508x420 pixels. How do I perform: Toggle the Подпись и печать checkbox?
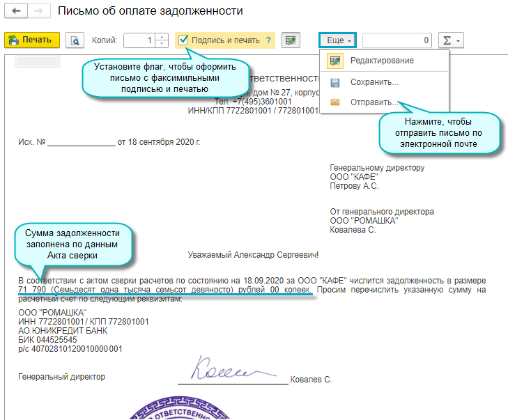click(183, 40)
